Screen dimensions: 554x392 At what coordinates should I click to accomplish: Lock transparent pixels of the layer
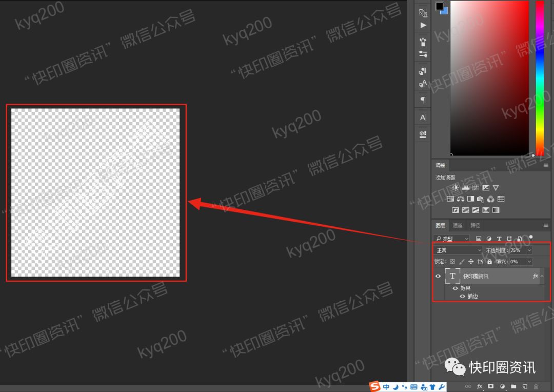pos(452,262)
